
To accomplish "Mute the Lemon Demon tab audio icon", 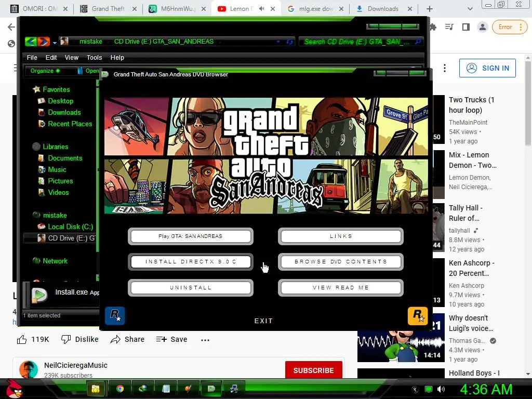I will 262,9.
